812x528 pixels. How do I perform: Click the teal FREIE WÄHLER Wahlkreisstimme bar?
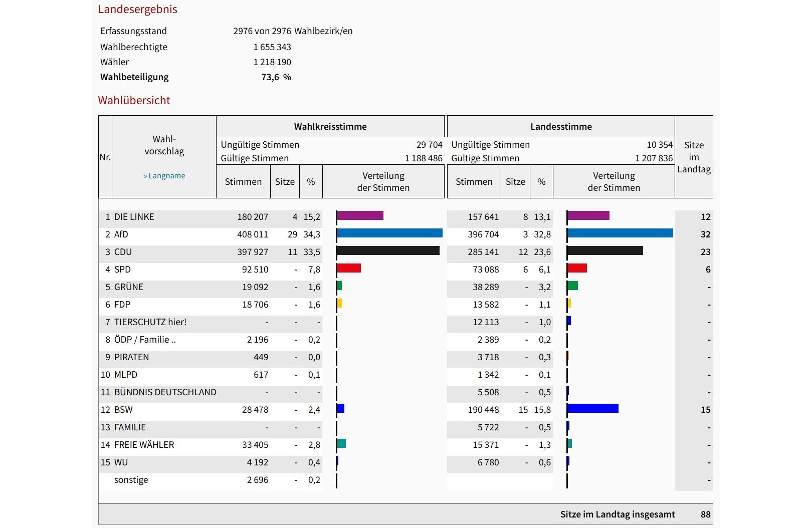coord(341,444)
